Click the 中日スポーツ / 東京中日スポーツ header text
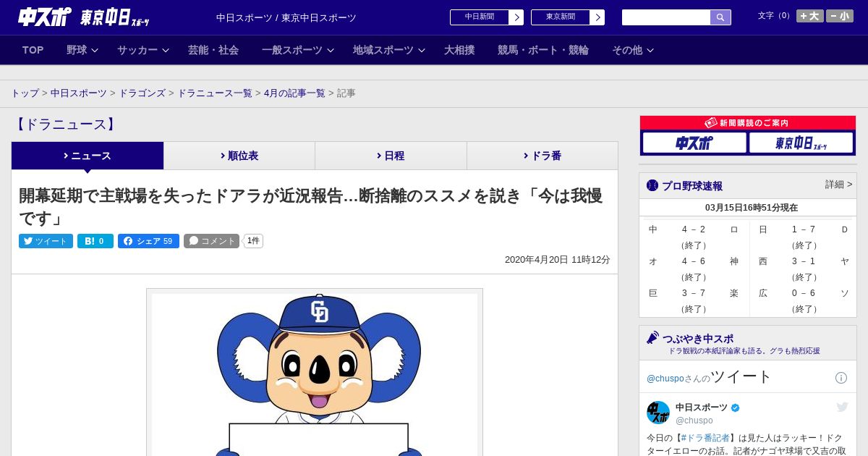This screenshot has height=456, width=868. pyautogui.click(x=286, y=17)
